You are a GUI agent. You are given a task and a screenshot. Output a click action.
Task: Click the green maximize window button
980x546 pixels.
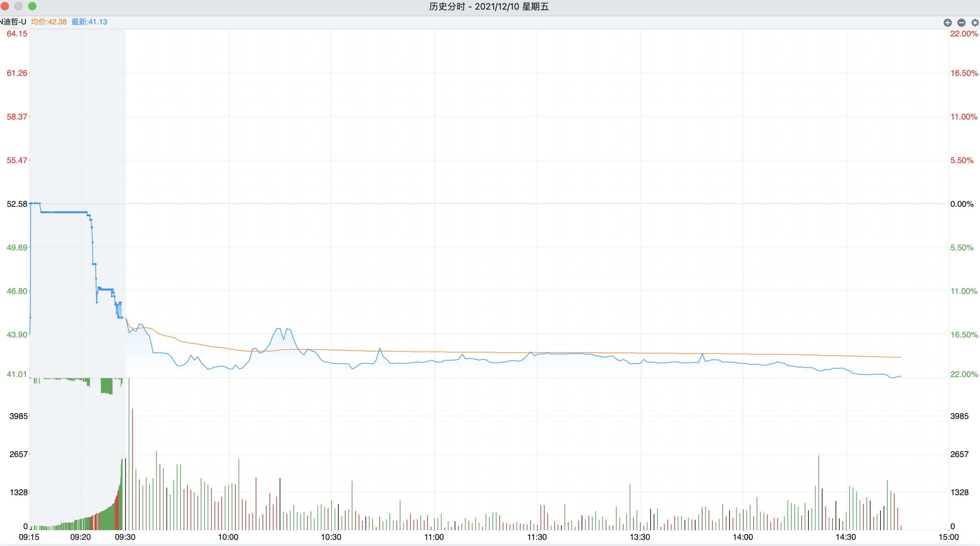32,6
